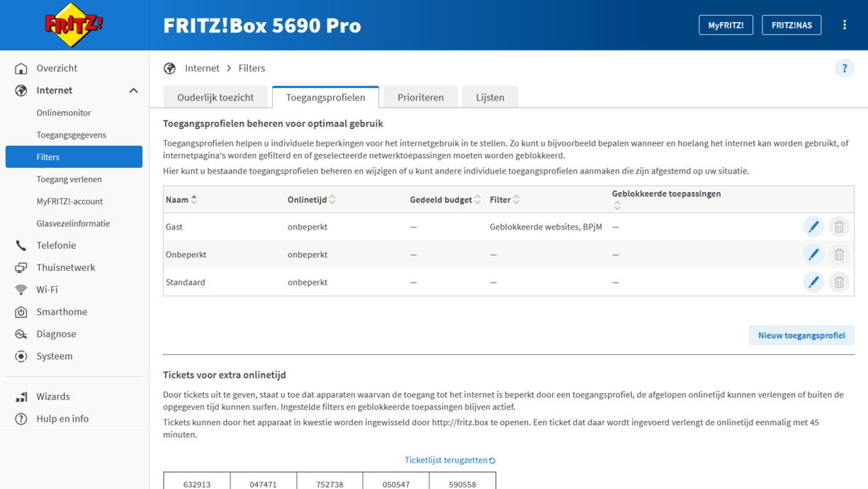Click the FRITZ! logo
The width and height of the screenshot is (868, 489).
tap(74, 25)
